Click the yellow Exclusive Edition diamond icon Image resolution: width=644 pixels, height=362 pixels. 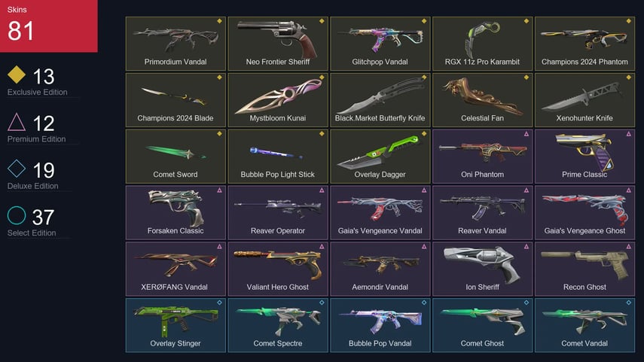click(x=17, y=75)
